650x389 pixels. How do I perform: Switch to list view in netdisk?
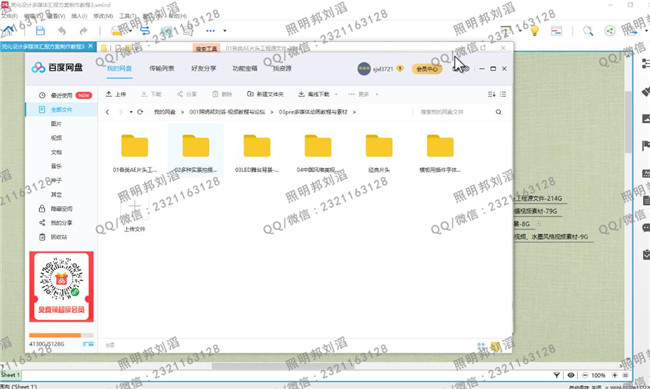[x=503, y=94]
